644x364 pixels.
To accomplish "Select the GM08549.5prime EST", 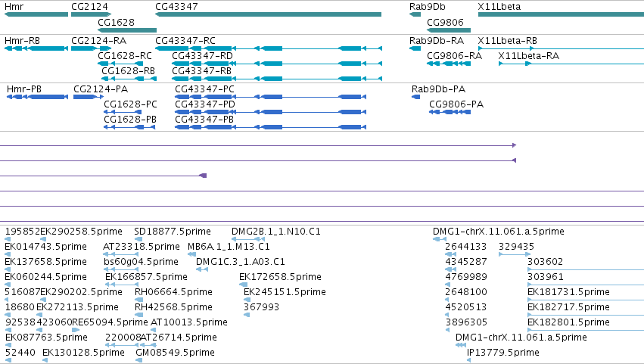I will (138, 361).
